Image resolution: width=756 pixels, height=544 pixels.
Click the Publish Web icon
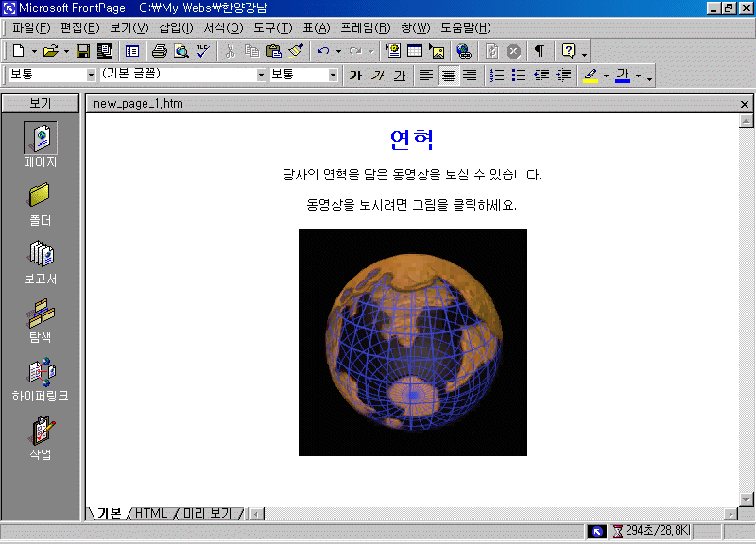[105, 51]
